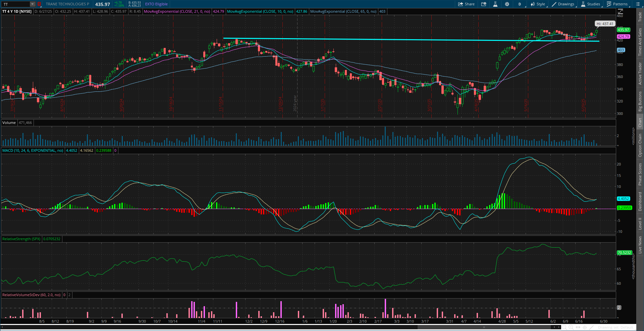Open the Times And Sales side tab
Screen dimensions: 644x331
[x=640, y=42]
